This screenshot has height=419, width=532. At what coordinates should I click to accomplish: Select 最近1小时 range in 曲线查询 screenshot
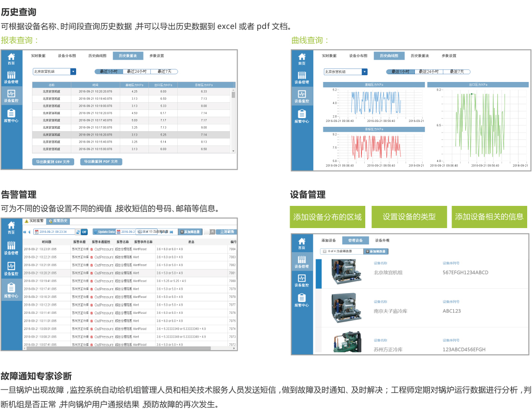pyautogui.click(x=400, y=72)
